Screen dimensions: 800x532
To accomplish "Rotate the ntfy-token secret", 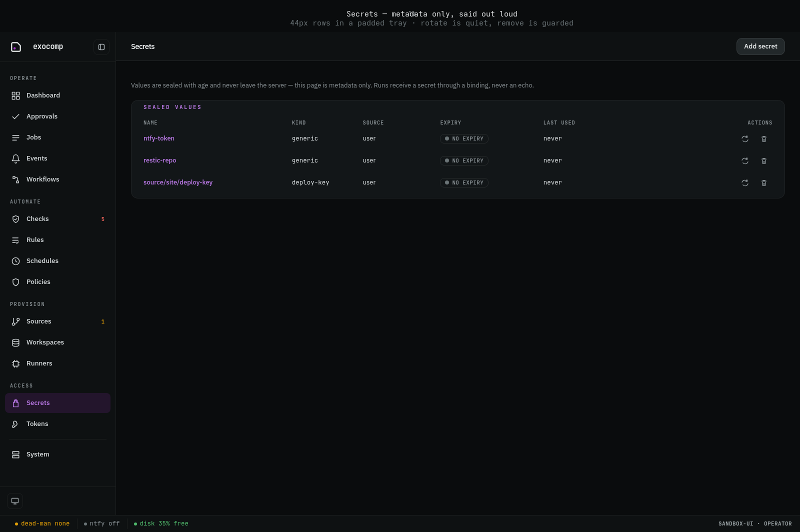I will 745,139.
